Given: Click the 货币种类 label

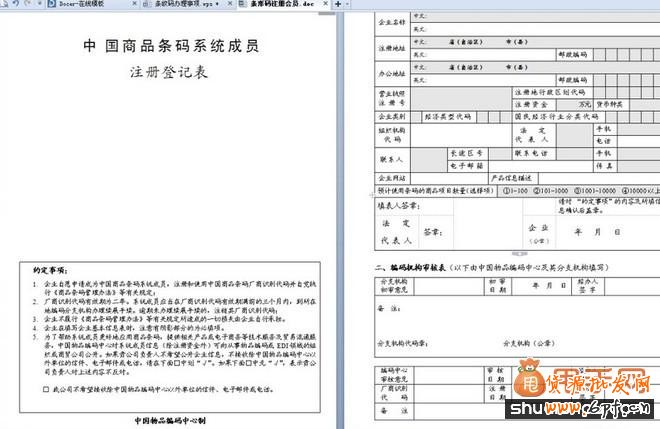Looking at the screenshot, I should coord(609,104).
